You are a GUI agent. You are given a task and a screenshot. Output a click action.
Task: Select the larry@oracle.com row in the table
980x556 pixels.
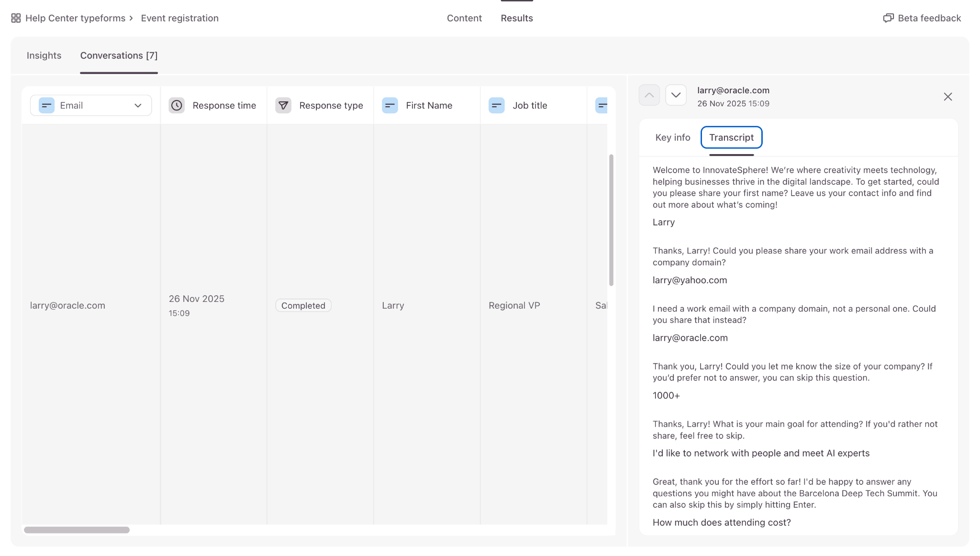point(67,305)
